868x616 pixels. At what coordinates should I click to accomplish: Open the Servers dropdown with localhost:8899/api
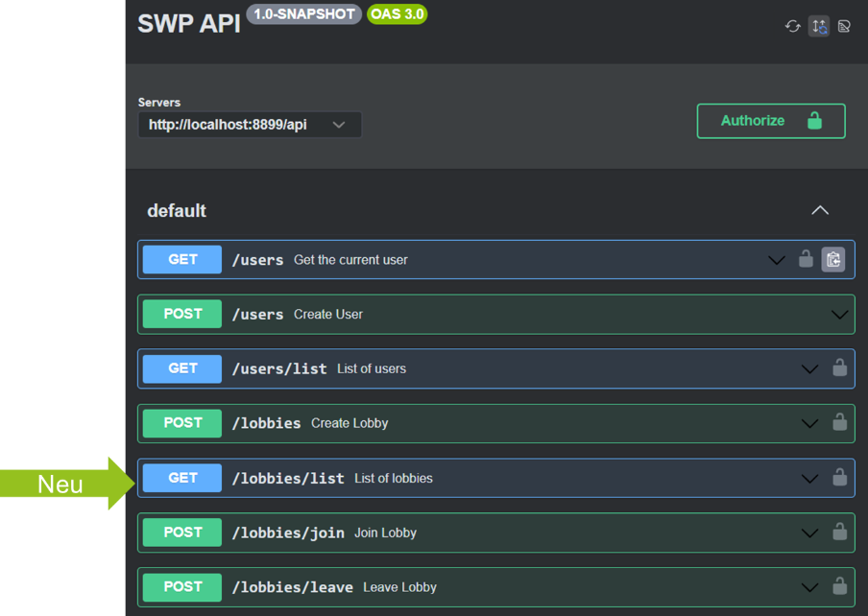[250, 125]
